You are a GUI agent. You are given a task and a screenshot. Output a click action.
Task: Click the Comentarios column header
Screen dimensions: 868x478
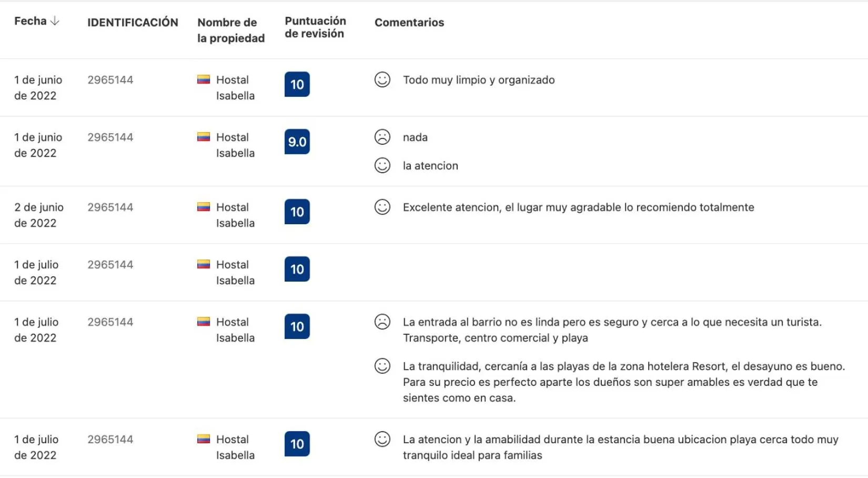pos(409,22)
